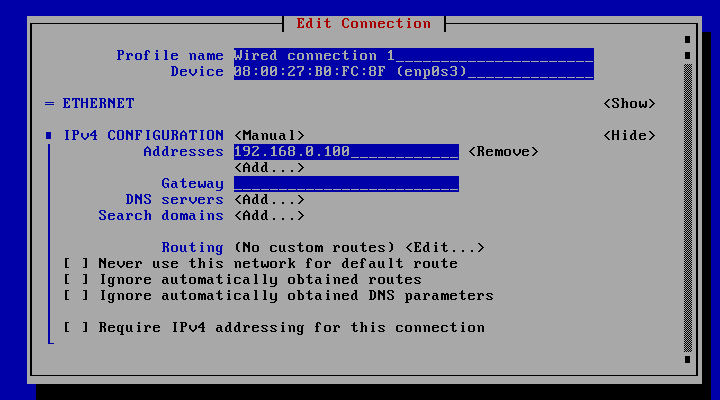Click the scrollbar bottom end marker

(x=687, y=359)
